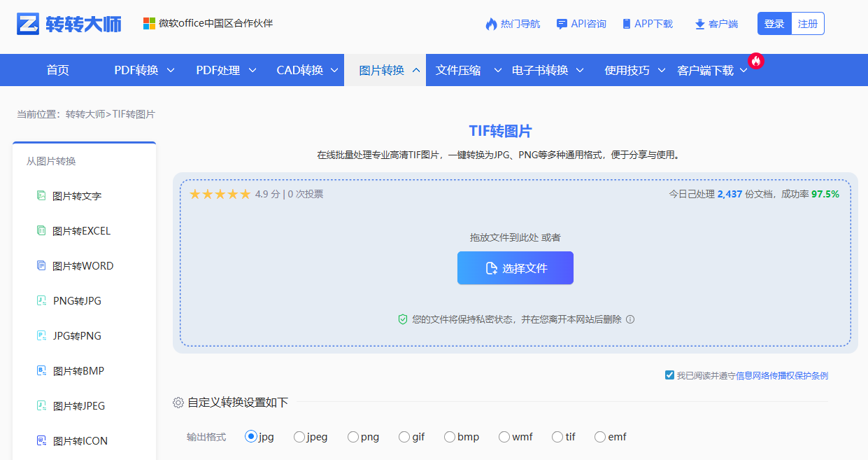The image size is (868, 460).
Task: Click the 注册 link at top right
Action: pyautogui.click(x=808, y=23)
